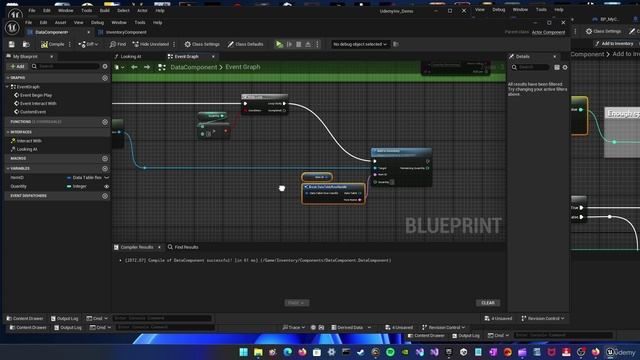The height and width of the screenshot is (360, 640).
Task: Navigate forward in graph history
Action: 147,67
